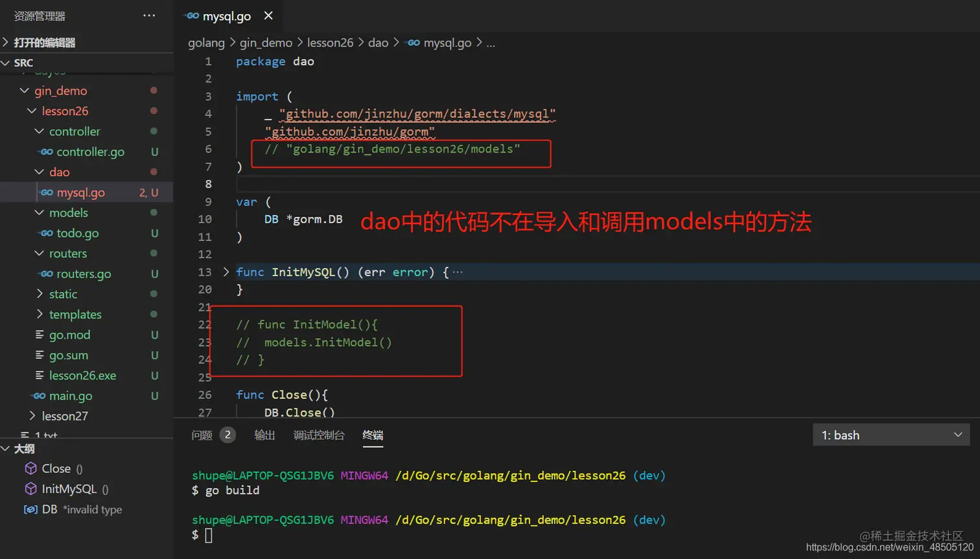Click the terminal prompt cursor
The width and height of the screenshot is (980, 559).
click(209, 535)
